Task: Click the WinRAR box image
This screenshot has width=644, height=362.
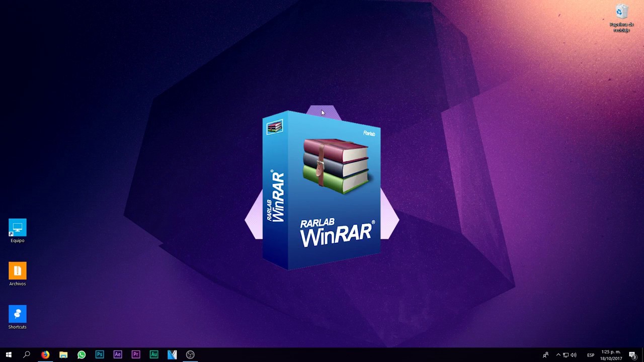Action: tap(321, 190)
